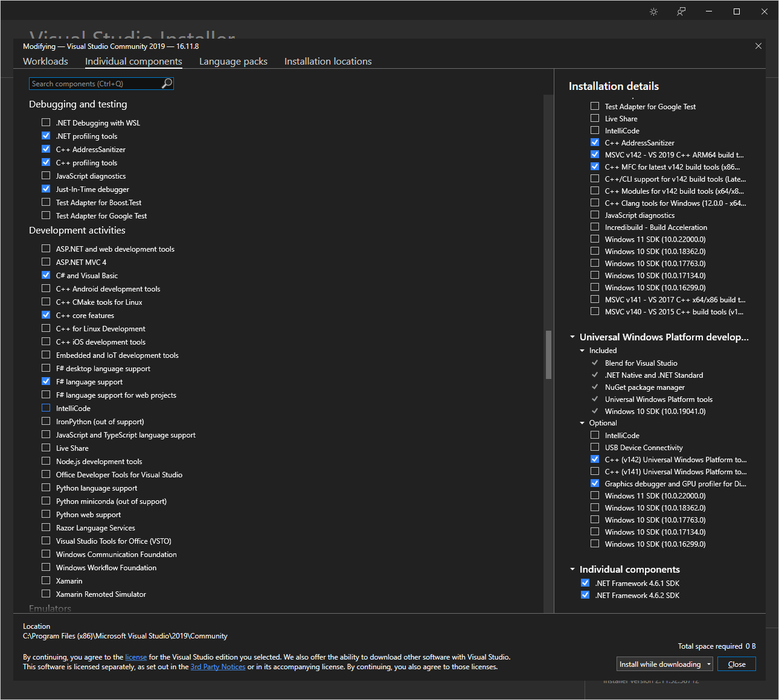
Task: Open the license link
Action: 136,657
